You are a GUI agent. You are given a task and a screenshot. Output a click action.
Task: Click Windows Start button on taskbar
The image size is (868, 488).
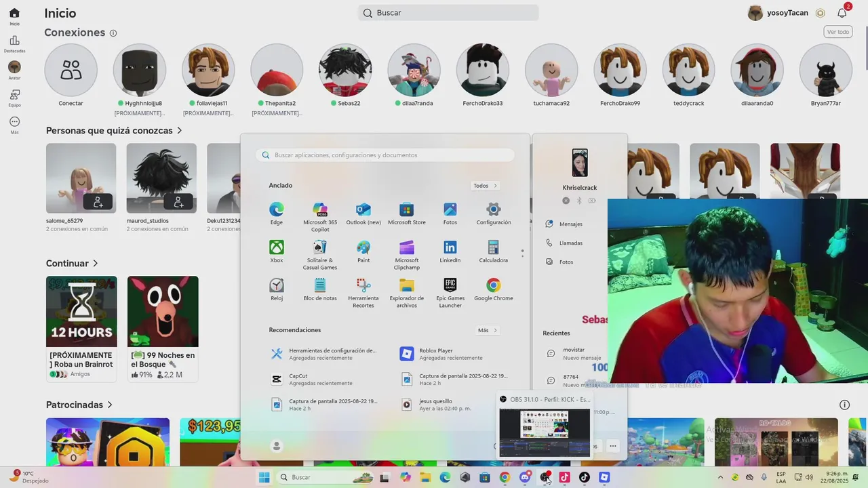click(264, 477)
